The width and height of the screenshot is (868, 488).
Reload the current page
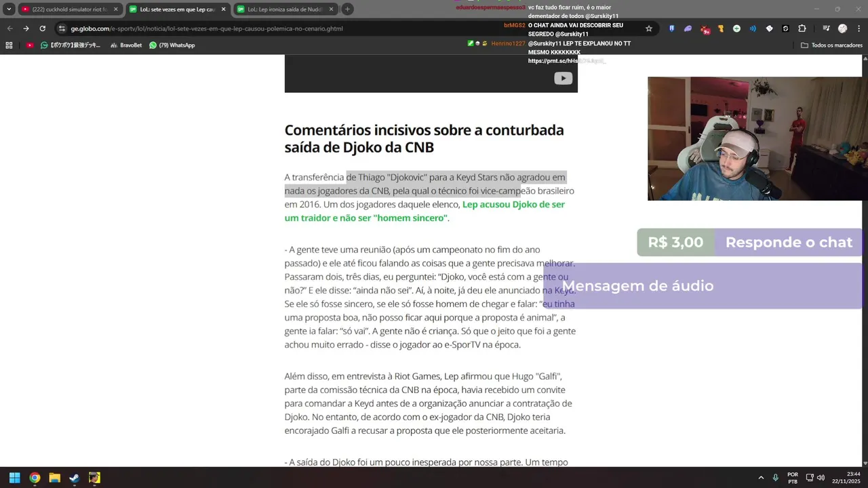click(x=42, y=28)
